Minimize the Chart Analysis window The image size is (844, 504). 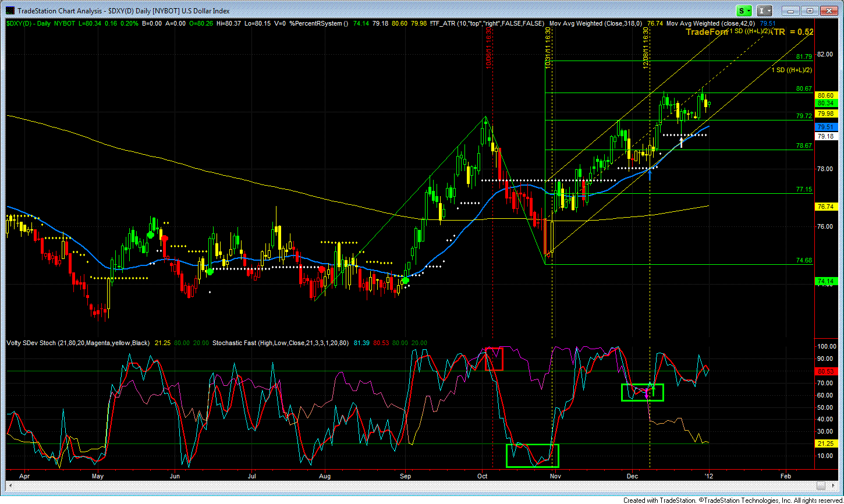(789, 10)
